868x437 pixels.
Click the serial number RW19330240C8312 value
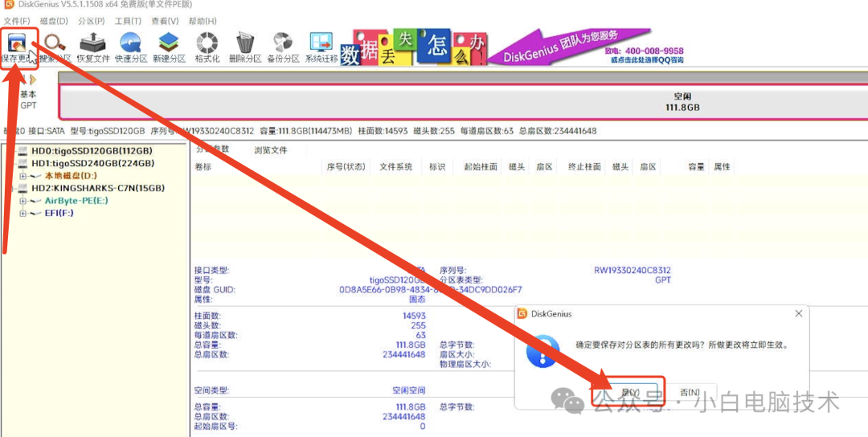coord(633,271)
